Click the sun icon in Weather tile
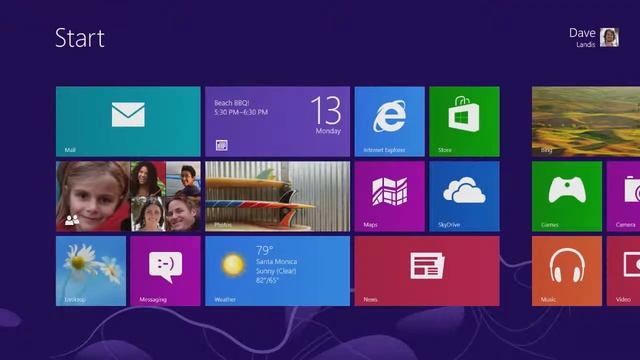This screenshot has width=640, height=360. (233, 264)
